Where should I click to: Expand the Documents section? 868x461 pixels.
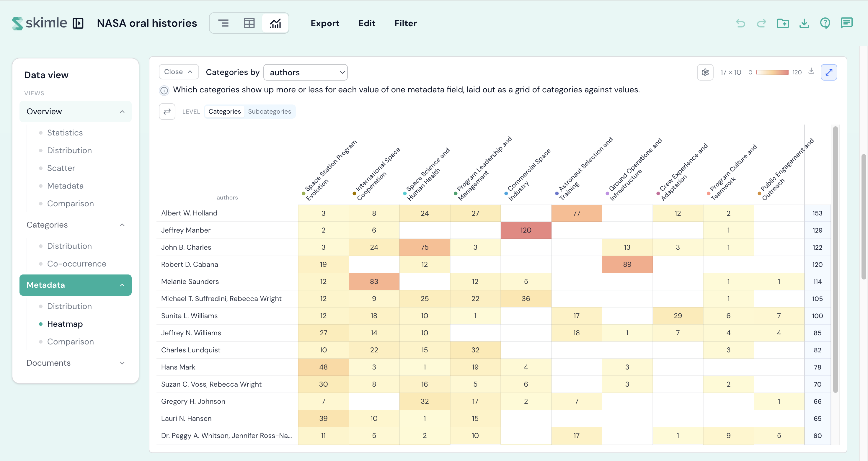click(76, 363)
